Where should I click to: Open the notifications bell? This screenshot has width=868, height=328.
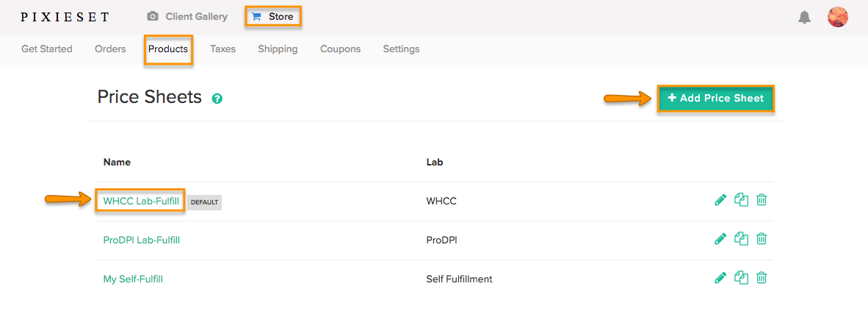(804, 17)
